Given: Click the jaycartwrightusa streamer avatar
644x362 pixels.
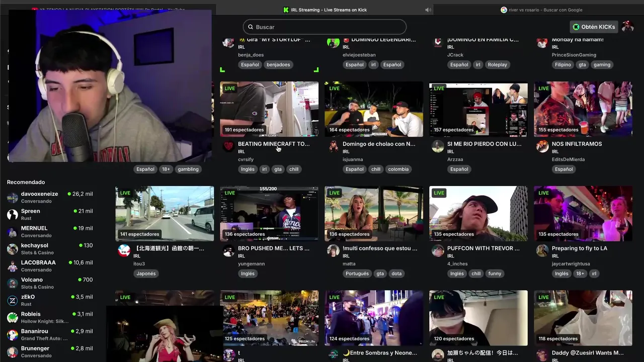Looking at the screenshot, I should pos(542,250).
